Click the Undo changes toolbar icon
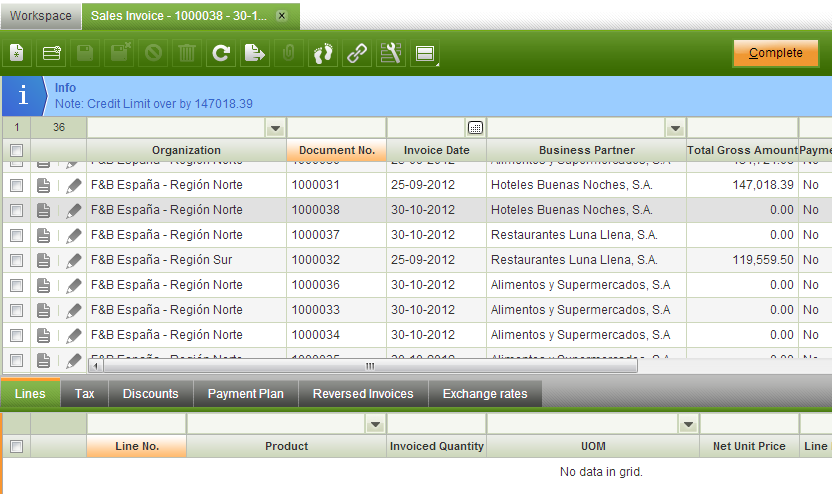This screenshot has height=494, width=832. click(x=153, y=53)
